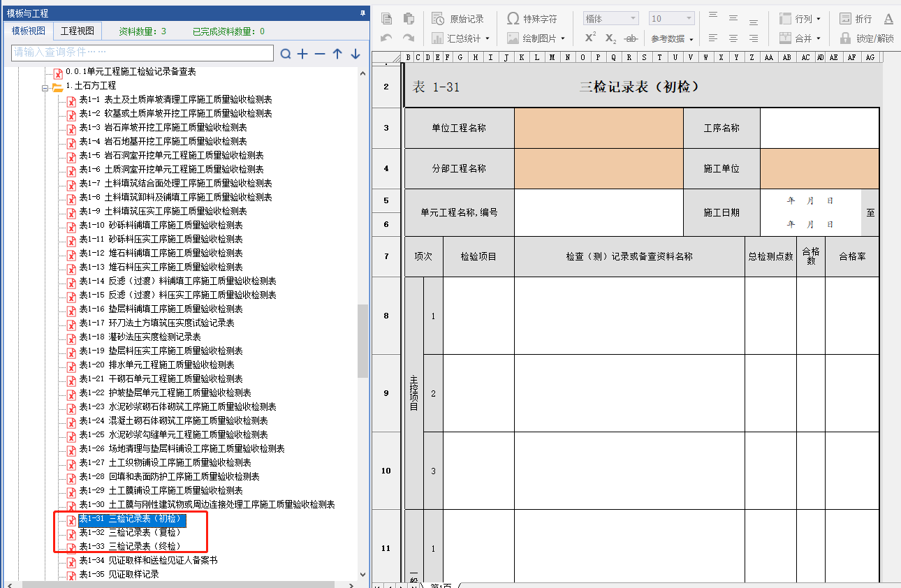Toggle strikethrough ab formatting
This screenshot has width=901, height=588.
(631, 38)
